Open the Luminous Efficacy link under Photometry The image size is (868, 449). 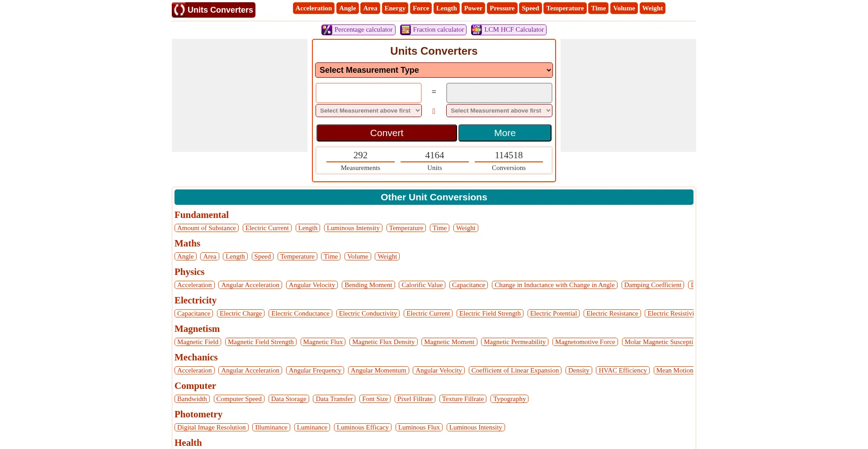pos(363,427)
